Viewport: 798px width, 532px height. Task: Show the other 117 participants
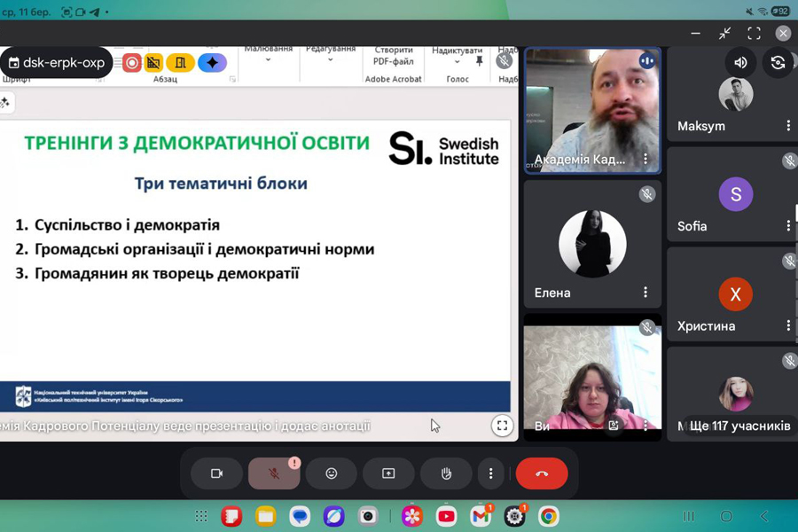(739, 426)
